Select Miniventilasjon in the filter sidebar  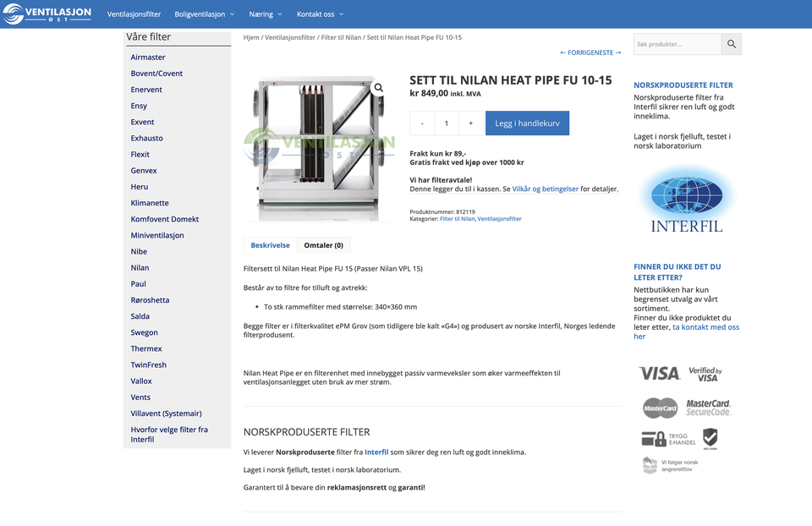[x=157, y=235]
